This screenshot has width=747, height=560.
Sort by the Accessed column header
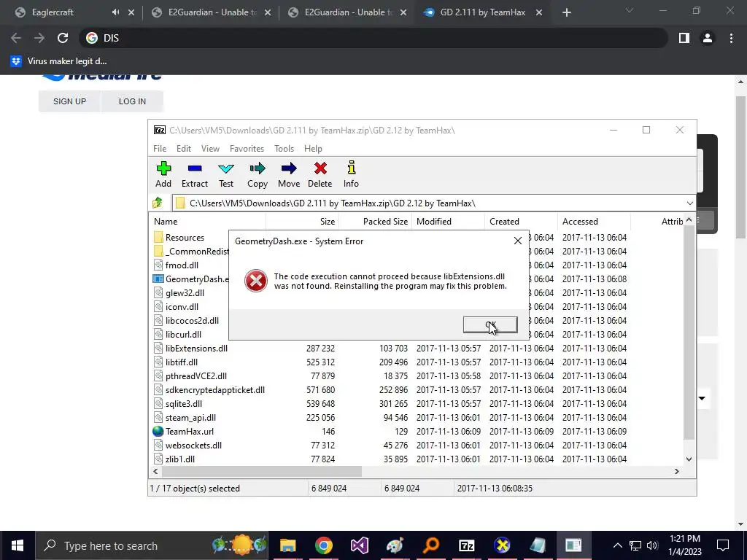point(594,222)
